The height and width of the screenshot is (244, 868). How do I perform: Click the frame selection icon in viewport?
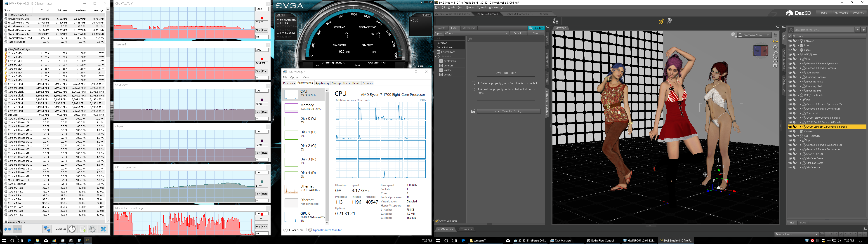point(775,60)
